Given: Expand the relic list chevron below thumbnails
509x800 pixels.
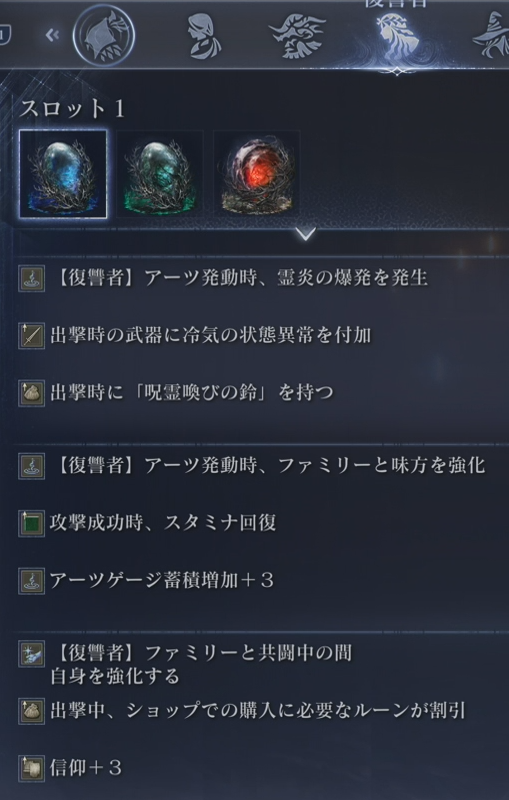Looking at the screenshot, I should click(306, 234).
